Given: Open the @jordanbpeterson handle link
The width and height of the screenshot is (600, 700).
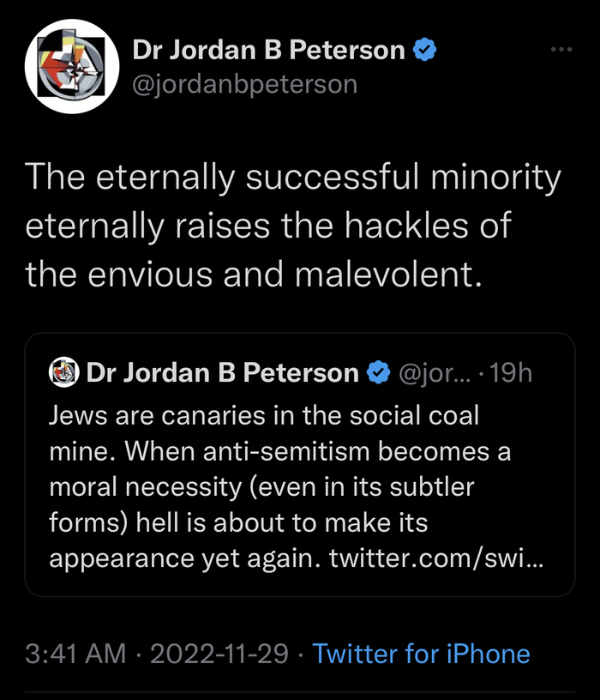Looking at the screenshot, I should (x=244, y=84).
